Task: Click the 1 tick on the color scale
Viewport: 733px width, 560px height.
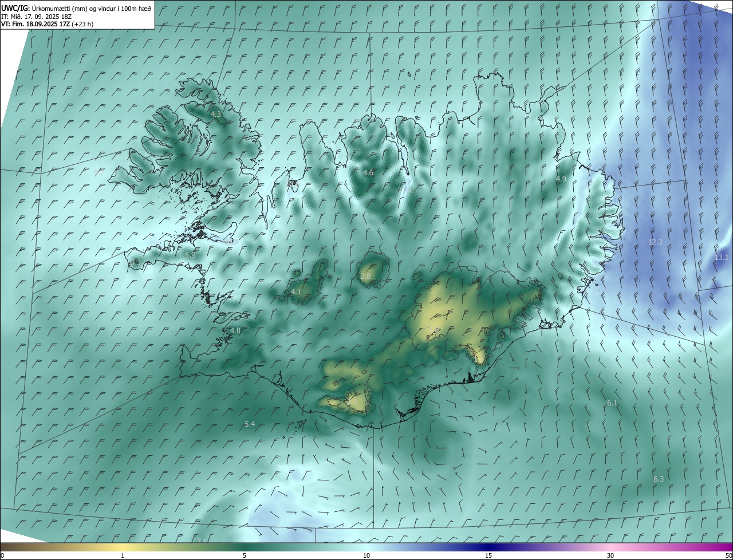Action: (123, 555)
